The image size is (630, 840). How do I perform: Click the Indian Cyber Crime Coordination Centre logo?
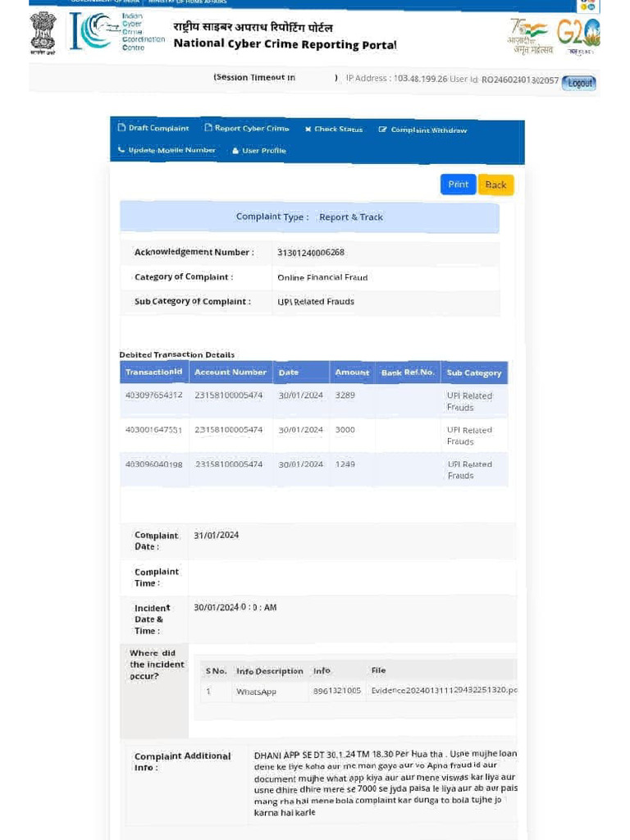tap(117, 32)
